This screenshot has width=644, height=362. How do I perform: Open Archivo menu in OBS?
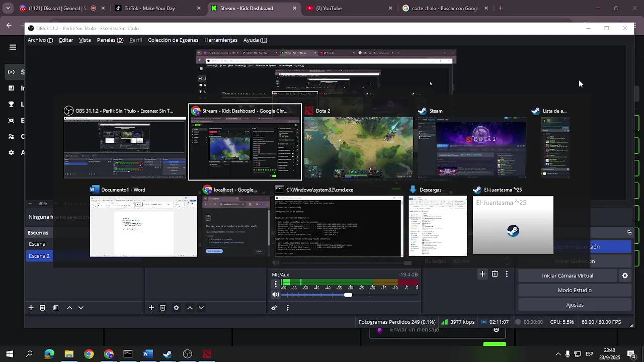pos(40,40)
